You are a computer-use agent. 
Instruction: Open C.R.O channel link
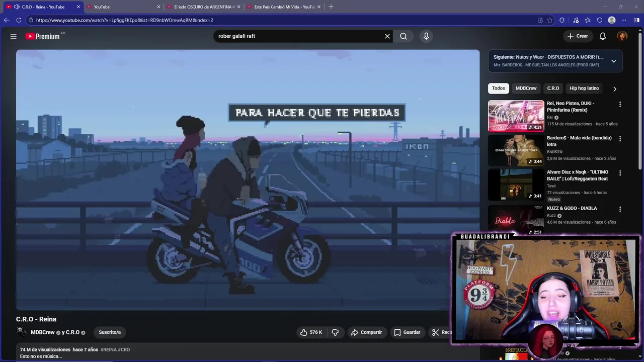72,332
